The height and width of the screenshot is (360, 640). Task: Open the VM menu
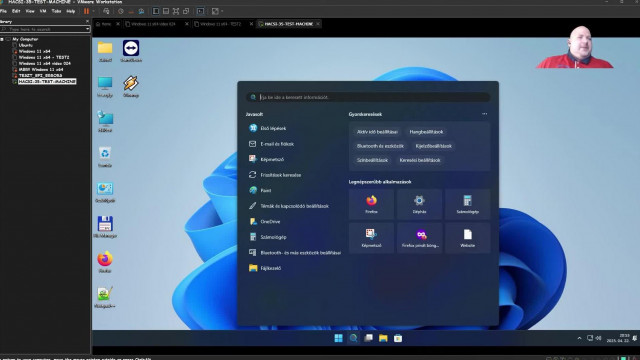coord(43,11)
